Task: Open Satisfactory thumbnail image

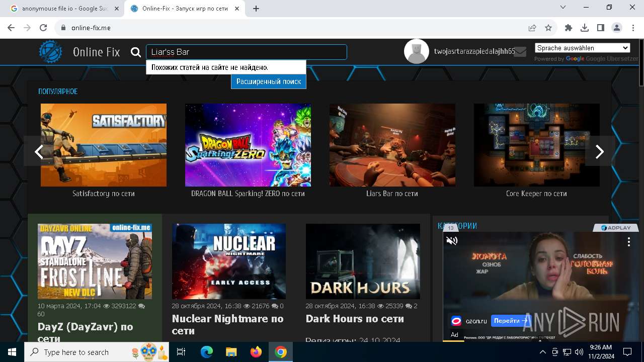Action: 104,145
